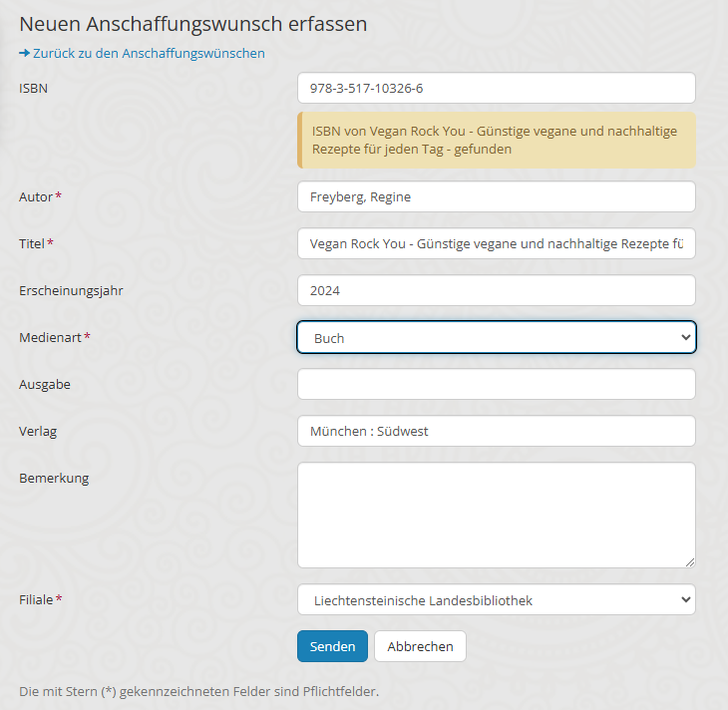
Task: Click the Pflichtfelder note at the bottom
Action: pyautogui.click(x=198, y=691)
